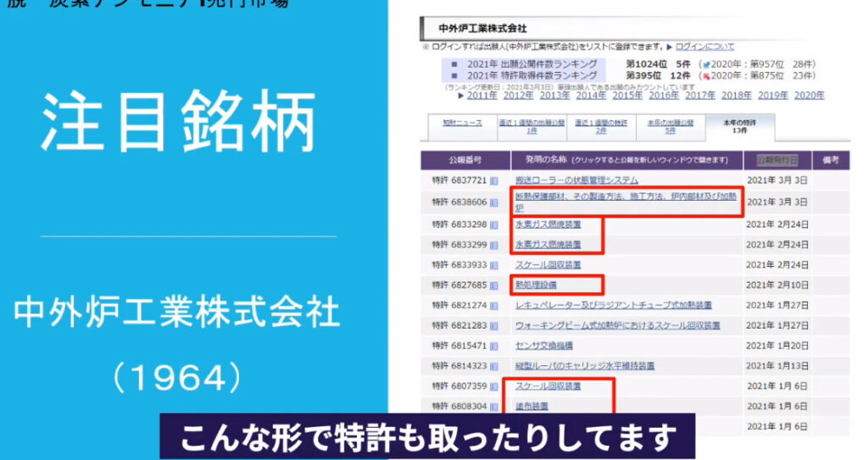Open the 2015年 ranking link

[x=627, y=96]
